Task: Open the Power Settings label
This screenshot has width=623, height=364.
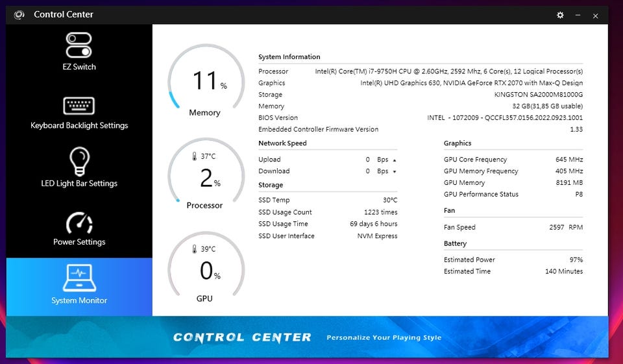Action: click(79, 241)
